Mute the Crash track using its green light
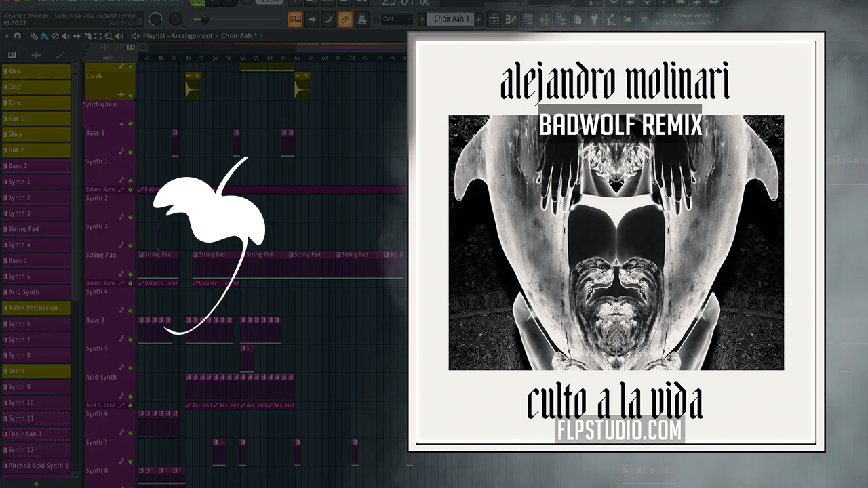868x488 pixels. (x=130, y=95)
